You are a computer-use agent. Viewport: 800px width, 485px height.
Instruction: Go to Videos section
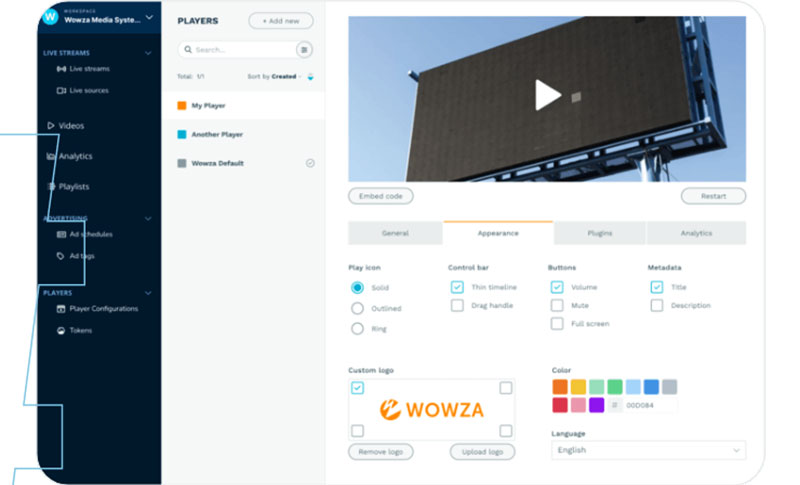[65, 125]
